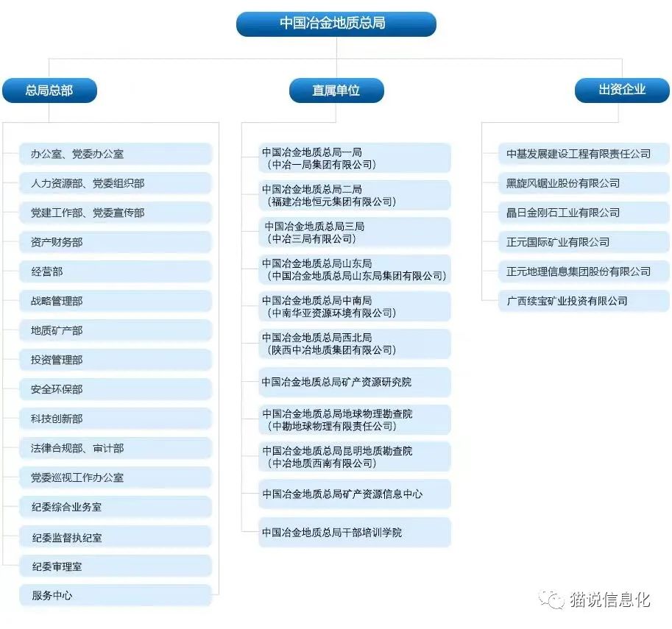This screenshot has width=672, height=629.
Task: Click the 中国冶金地质总局 root node
Action: coord(336,24)
